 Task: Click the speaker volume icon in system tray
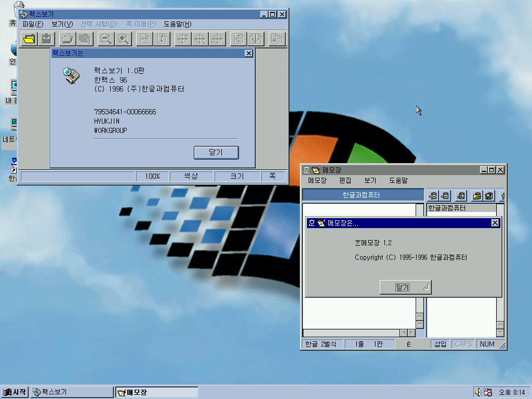click(x=478, y=392)
